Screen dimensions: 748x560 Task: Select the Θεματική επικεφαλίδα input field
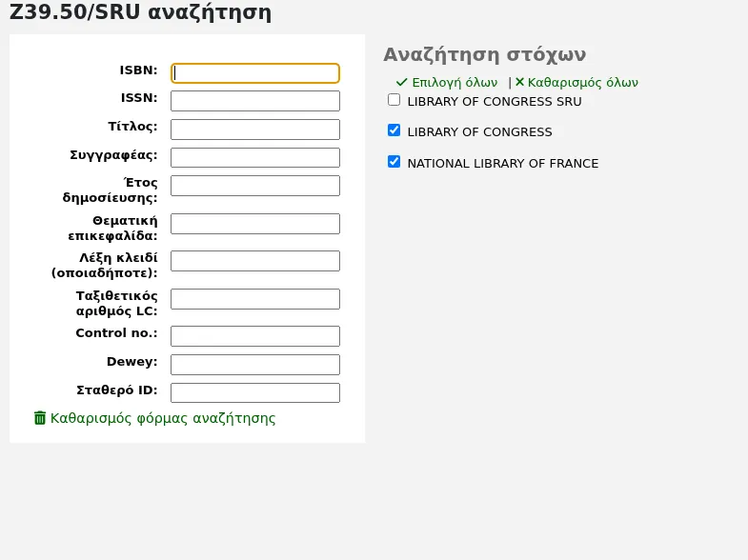[x=255, y=224]
